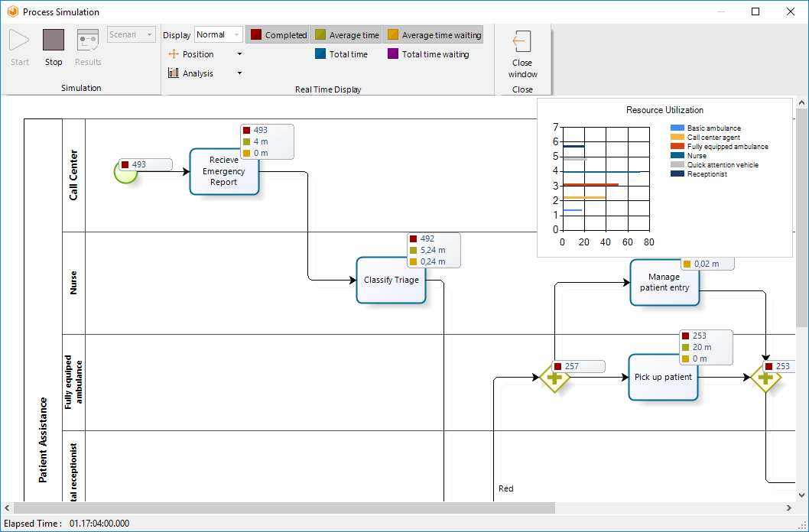Click the scroll up arrow
Viewport: 809px width, 532px height.
pyautogui.click(x=802, y=102)
